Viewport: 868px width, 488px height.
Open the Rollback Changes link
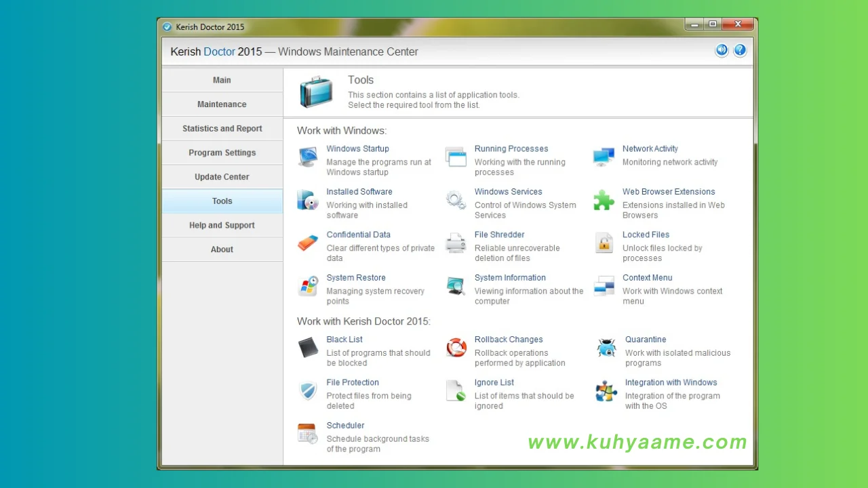point(509,340)
